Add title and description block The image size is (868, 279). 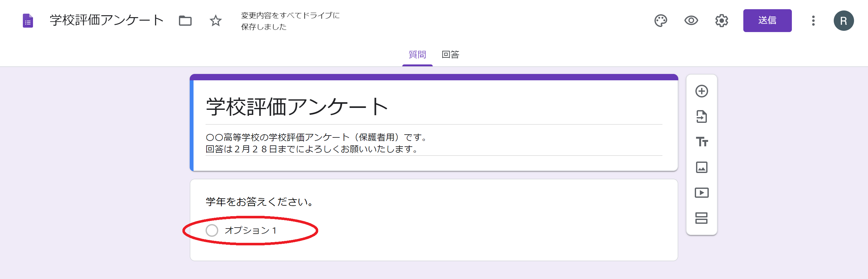702,142
